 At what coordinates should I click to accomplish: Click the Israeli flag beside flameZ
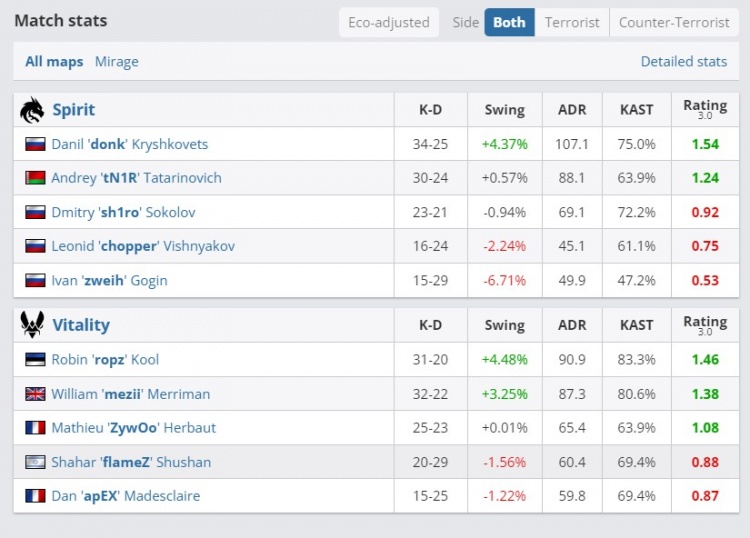pyautogui.click(x=36, y=462)
